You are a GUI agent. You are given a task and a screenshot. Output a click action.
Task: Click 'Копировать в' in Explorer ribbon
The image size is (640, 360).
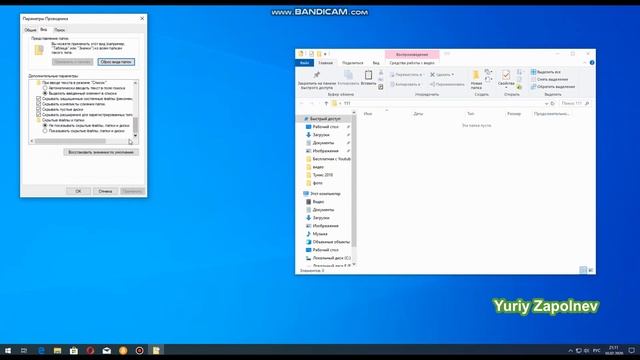pyautogui.click(x=405, y=84)
